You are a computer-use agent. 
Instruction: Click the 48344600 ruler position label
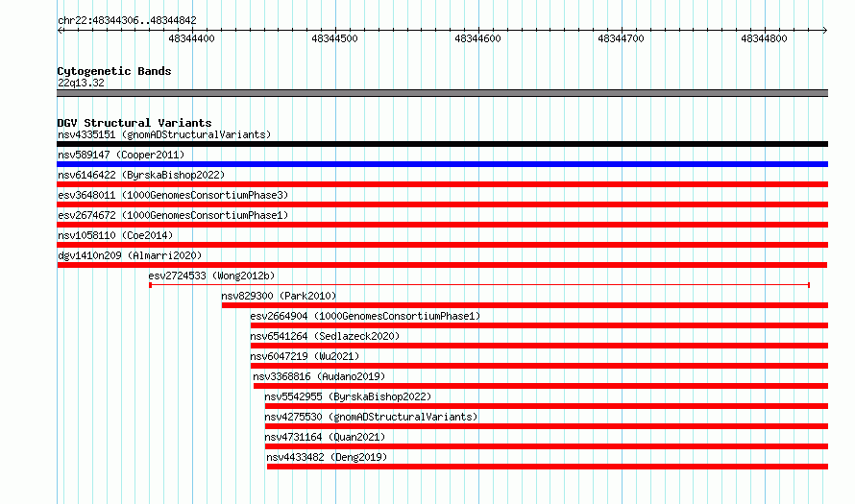pos(477,38)
